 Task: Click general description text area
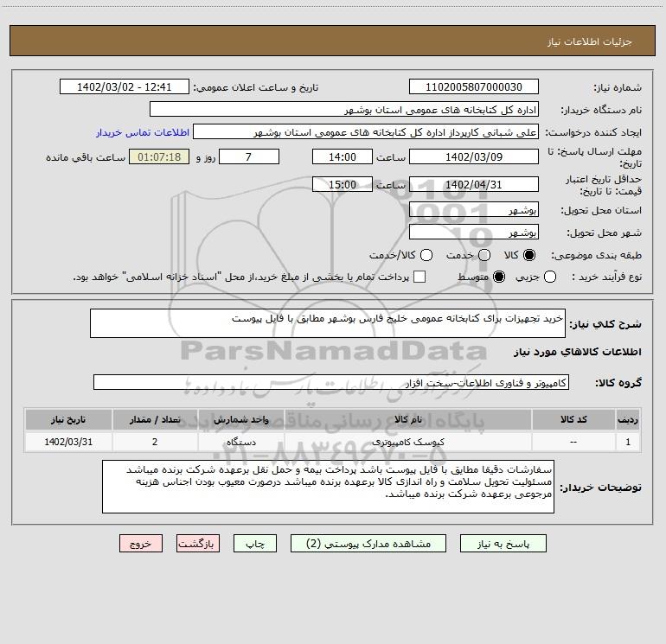328,323
